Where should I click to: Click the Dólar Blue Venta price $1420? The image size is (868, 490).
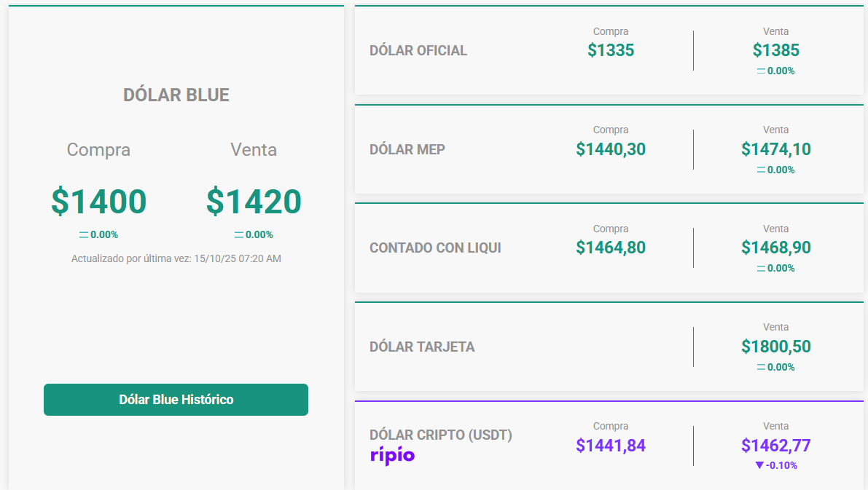tap(254, 202)
